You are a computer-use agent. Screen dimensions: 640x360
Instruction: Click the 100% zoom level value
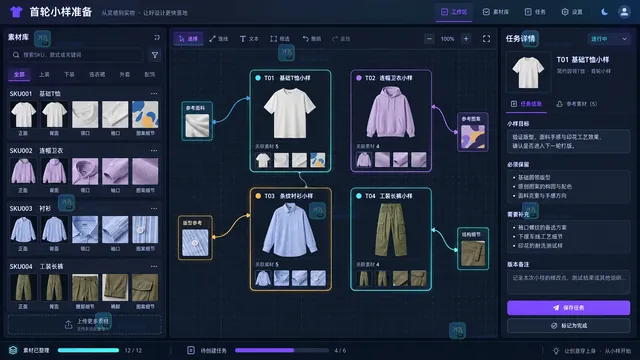point(447,39)
